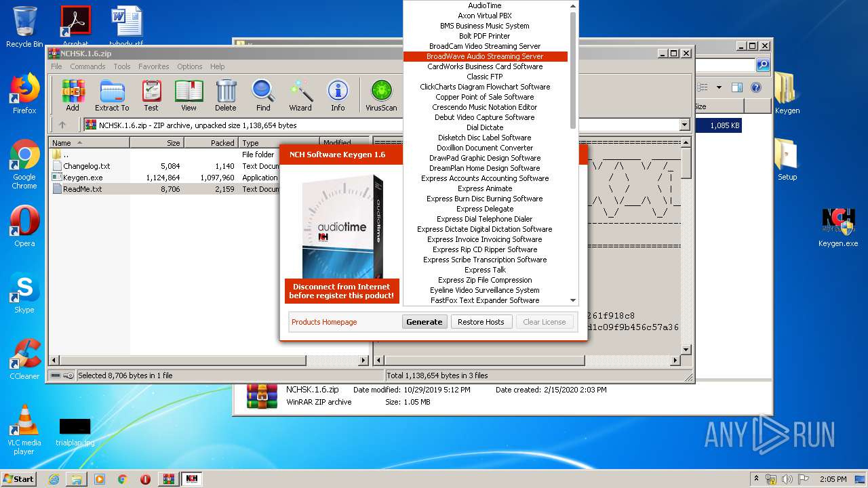Sort by the Packed column header
Screen dimensions: 868x488
click(211, 143)
